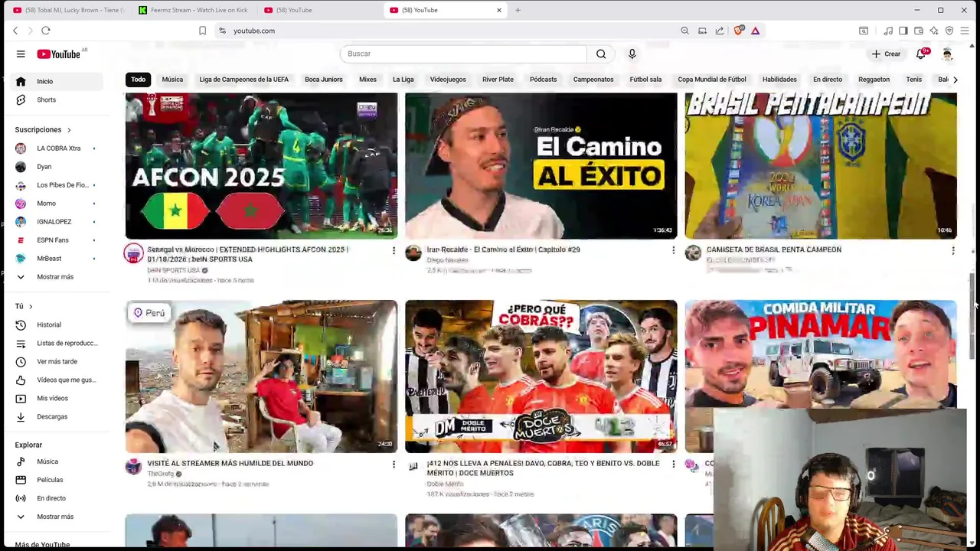The width and height of the screenshot is (980, 551).
Task: Select the Videojuegos filter chip
Action: [448, 80]
